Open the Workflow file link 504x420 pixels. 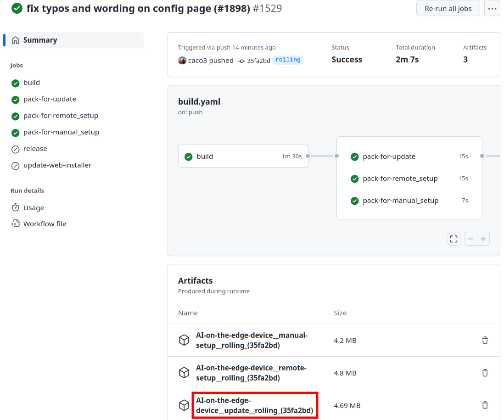(45, 224)
